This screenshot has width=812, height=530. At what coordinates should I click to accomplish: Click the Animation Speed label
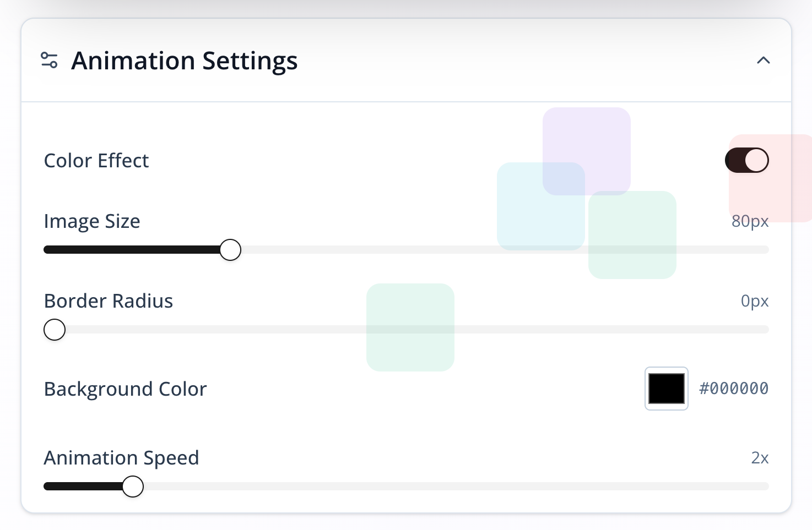pos(122,458)
